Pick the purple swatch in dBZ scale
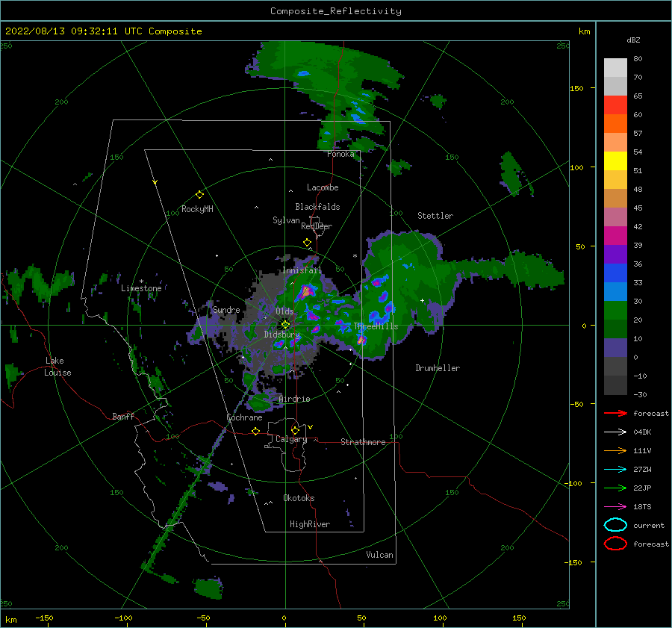This screenshot has height=628, width=672. (615, 254)
